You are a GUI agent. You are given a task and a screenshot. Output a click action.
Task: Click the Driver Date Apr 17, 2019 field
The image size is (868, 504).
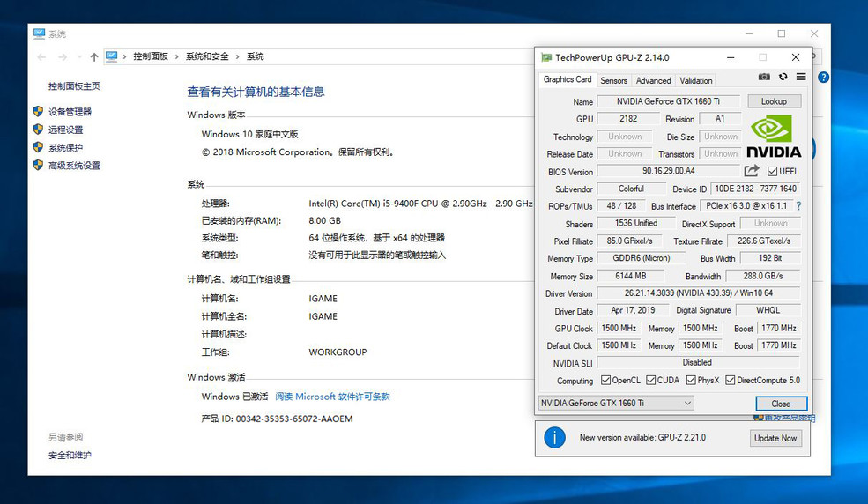click(633, 310)
